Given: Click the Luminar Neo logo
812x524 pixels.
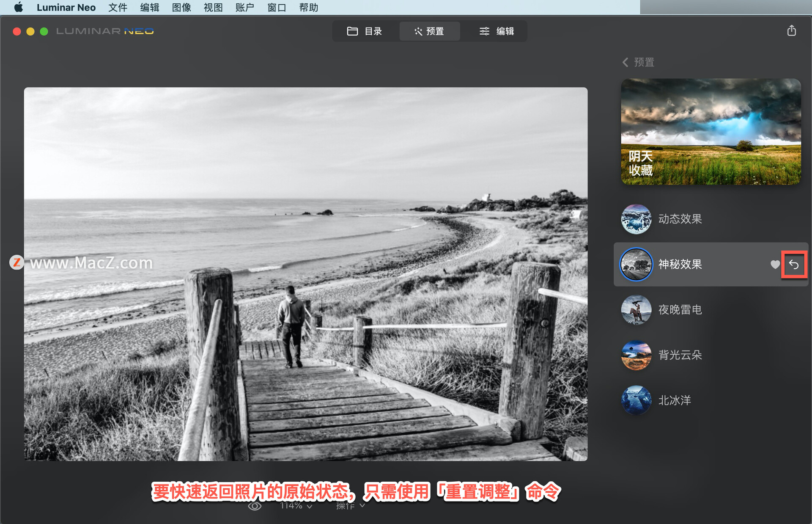Looking at the screenshot, I should click(x=105, y=31).
